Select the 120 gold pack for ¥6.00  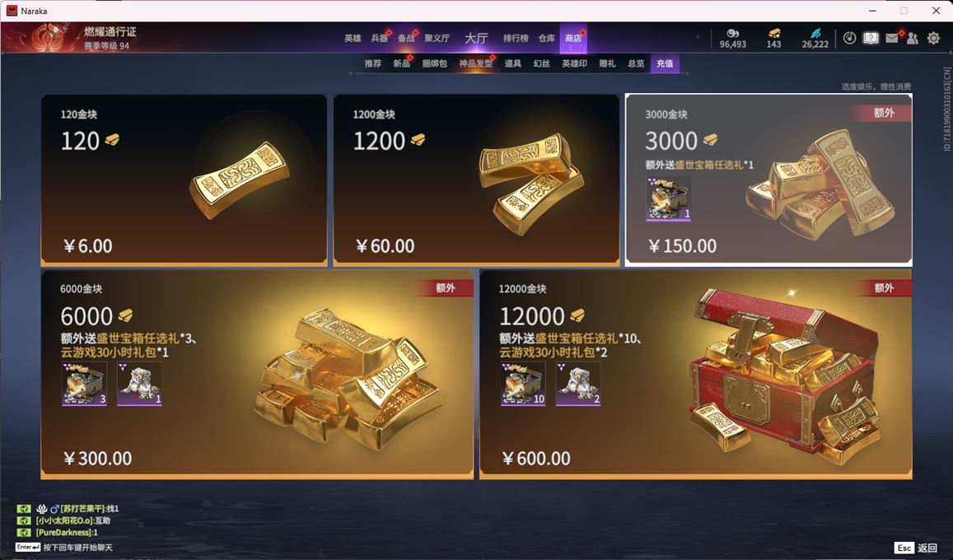(185, 180)
